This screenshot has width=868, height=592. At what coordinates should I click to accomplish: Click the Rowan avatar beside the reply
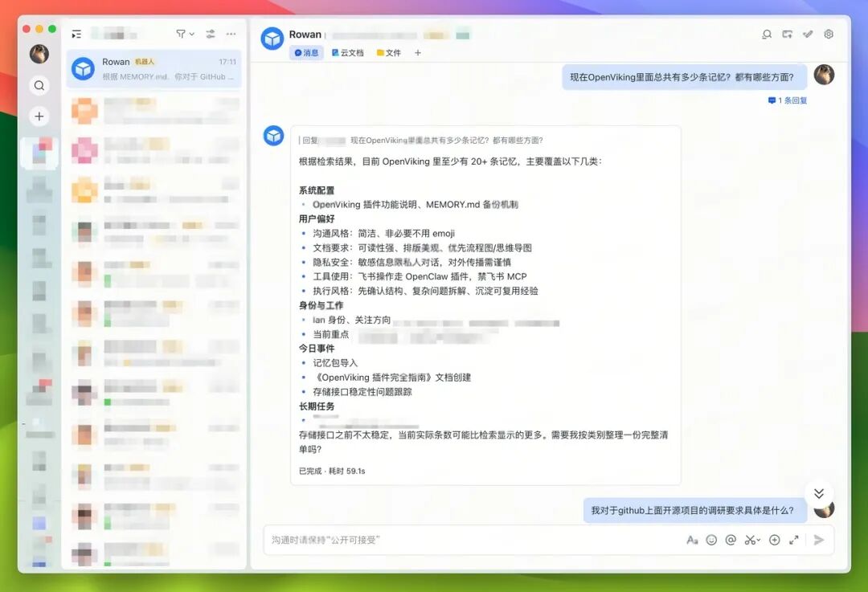(273, 136)
